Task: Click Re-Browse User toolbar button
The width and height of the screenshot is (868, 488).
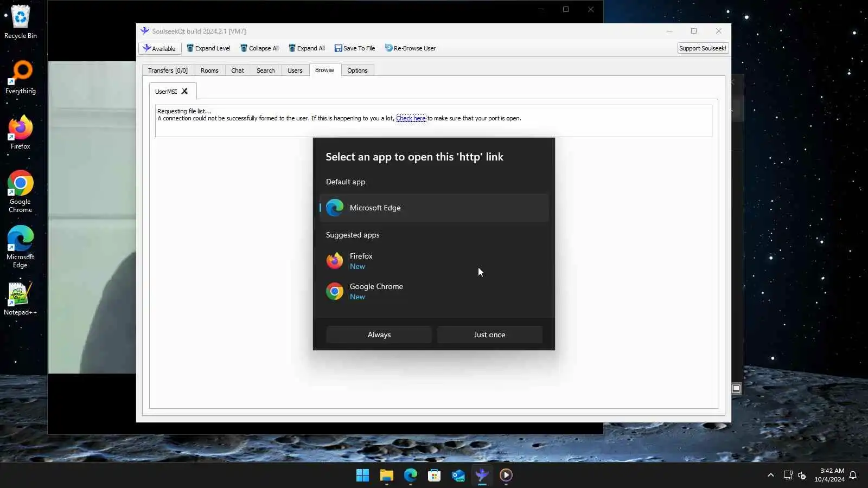Action: tap(410, 48)
